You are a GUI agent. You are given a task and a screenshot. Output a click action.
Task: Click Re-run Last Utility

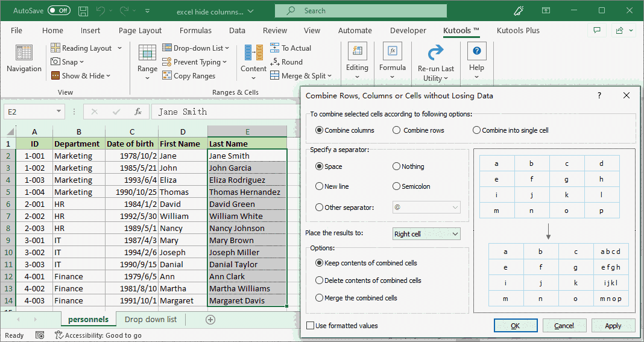pos(436,63)
